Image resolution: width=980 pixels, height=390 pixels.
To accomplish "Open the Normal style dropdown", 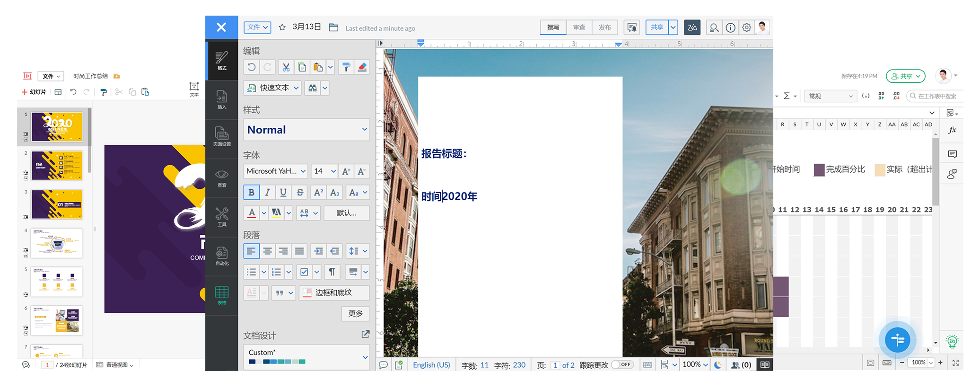I will [x=306, y=130].
